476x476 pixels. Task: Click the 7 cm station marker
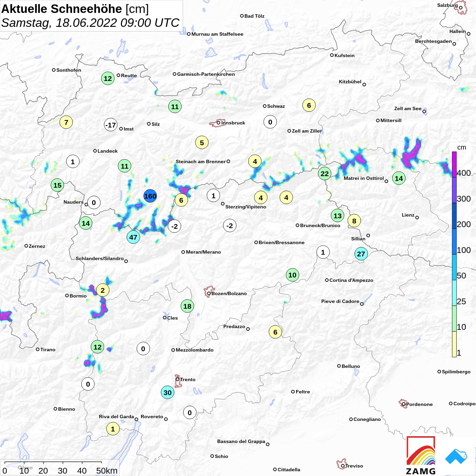[x=66, y=122]
